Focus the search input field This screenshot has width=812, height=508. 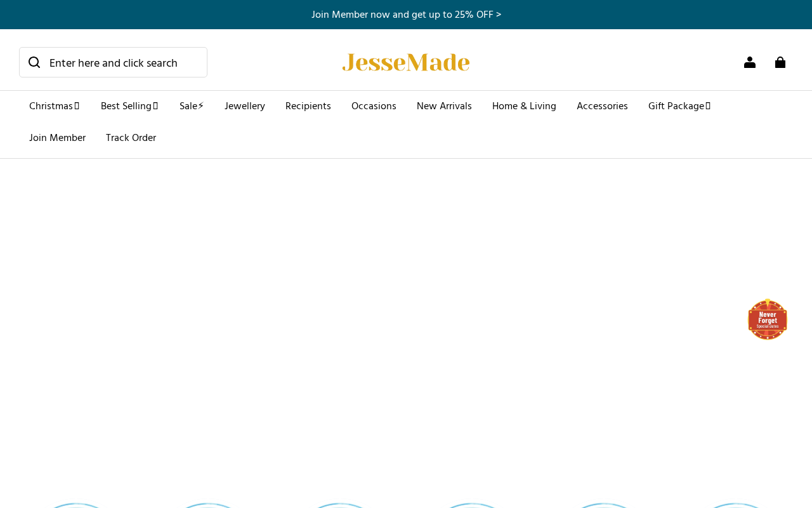click(113, 62)
